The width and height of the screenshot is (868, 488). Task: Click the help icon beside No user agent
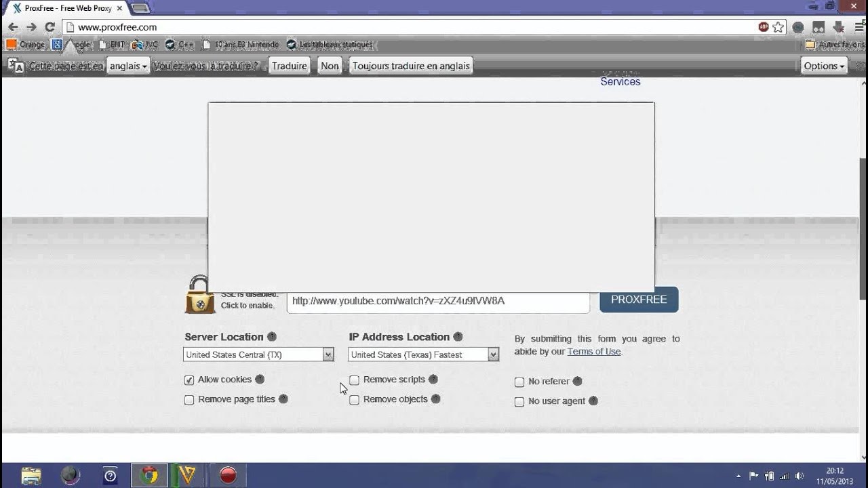593,401
